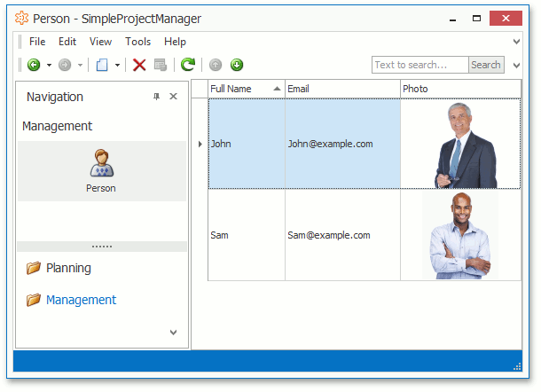Click the red Delete X icon
This screenshot has height=392, width=541.
tap(139, 65)
